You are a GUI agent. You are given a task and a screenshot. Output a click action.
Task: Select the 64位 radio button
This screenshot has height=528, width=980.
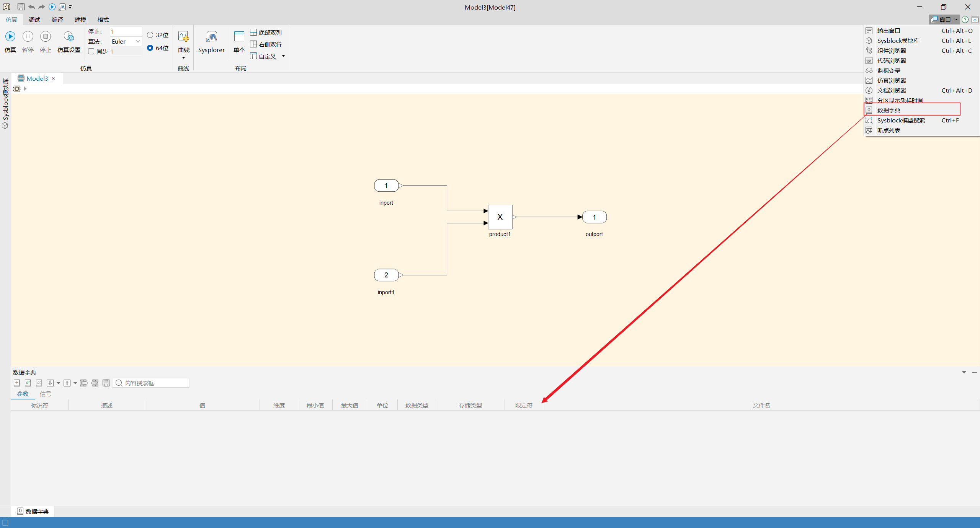(x=150, y=48)
